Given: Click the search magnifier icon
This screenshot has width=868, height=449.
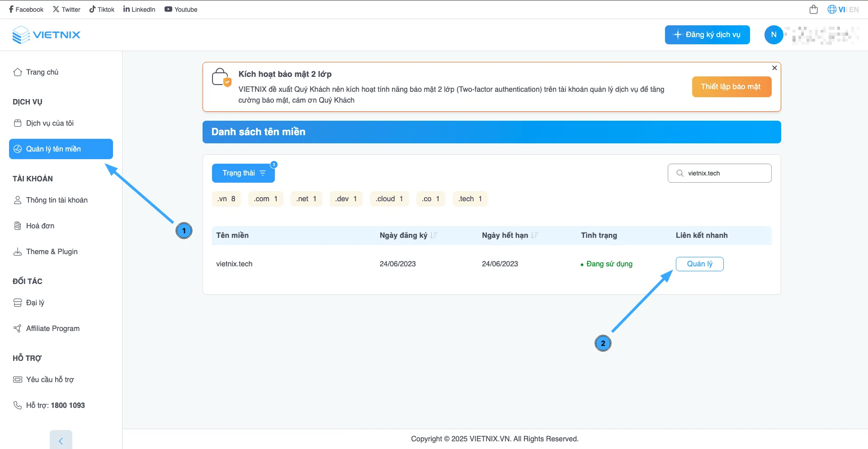Looking at the screenshot, I should pos(679,173).
